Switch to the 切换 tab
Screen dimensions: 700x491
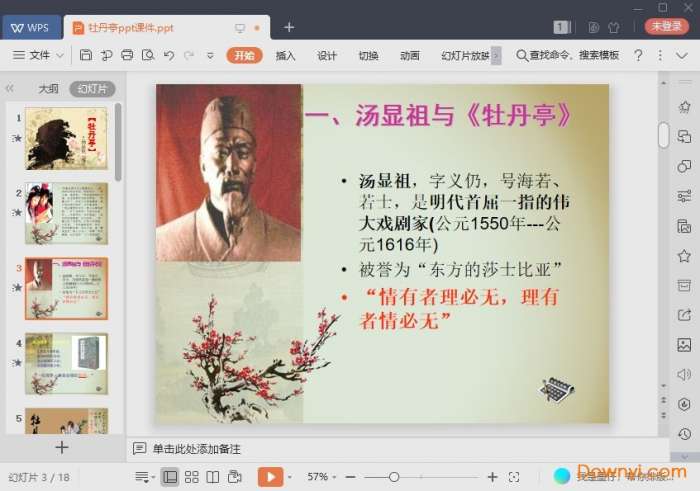[x=368, y=55]
